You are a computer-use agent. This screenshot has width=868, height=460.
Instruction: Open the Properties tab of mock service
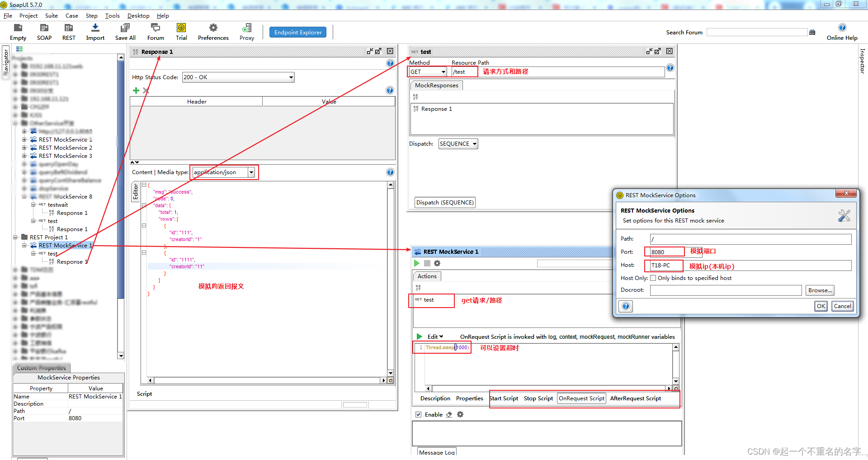[469, 398]
